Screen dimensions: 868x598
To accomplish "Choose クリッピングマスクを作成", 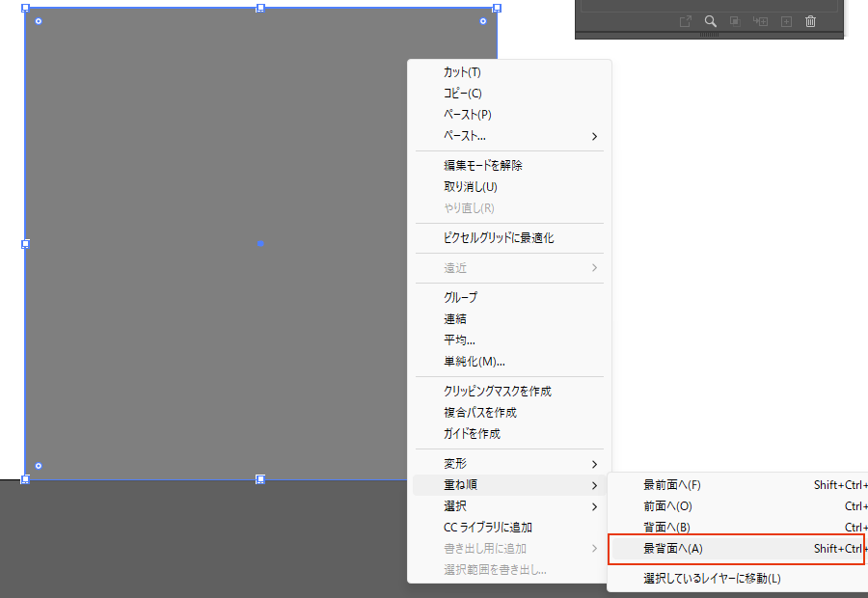I will tap(509, 391).
